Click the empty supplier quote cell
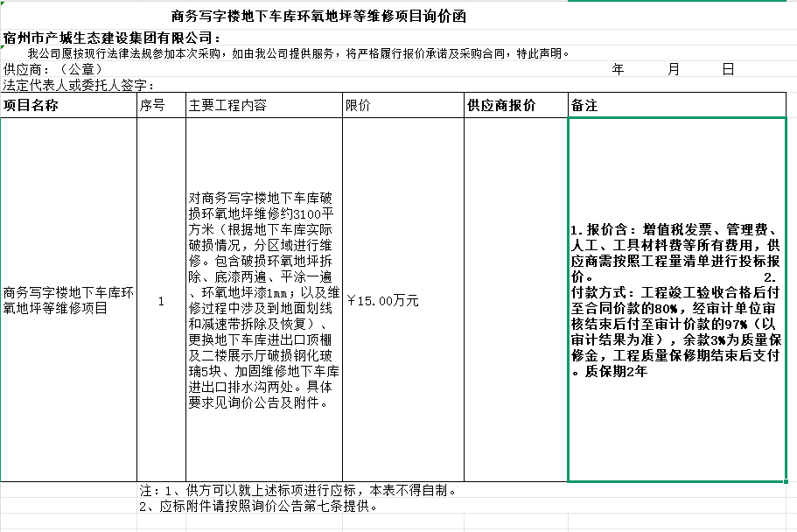 pos(515,300)
